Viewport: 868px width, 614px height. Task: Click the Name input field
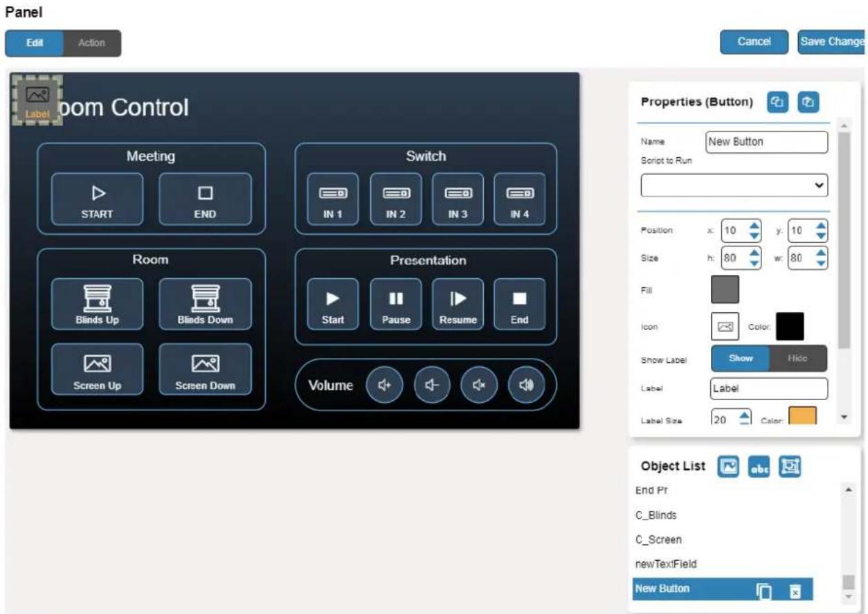click(766, 142)
